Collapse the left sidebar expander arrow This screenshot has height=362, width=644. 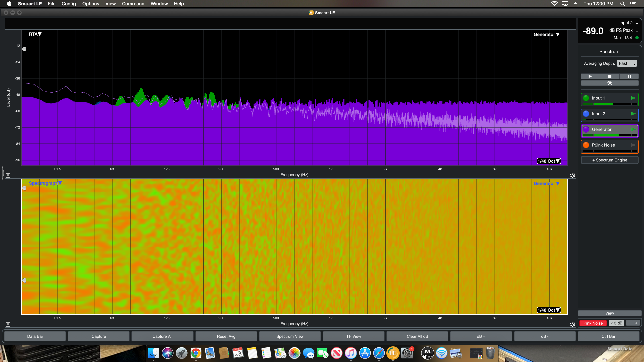tap(3, 173)
